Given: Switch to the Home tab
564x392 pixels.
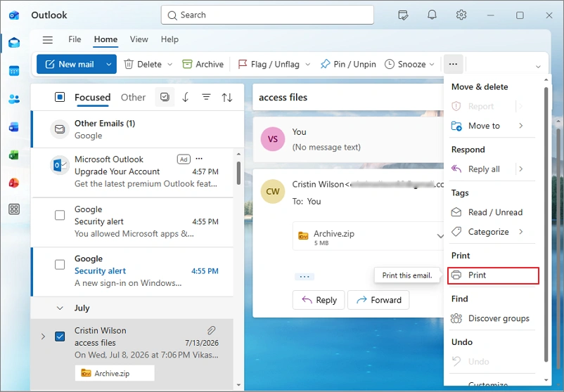Looking at the screenshot, I should pos(105,39).
